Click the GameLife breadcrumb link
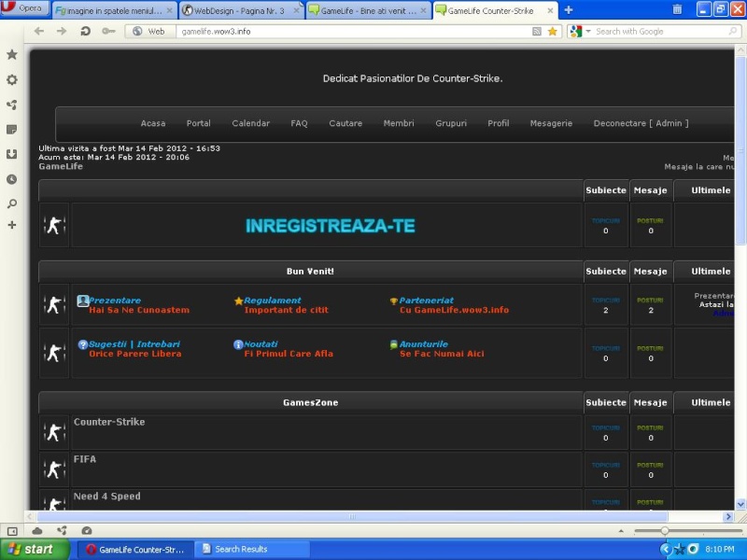 point(61,166)
